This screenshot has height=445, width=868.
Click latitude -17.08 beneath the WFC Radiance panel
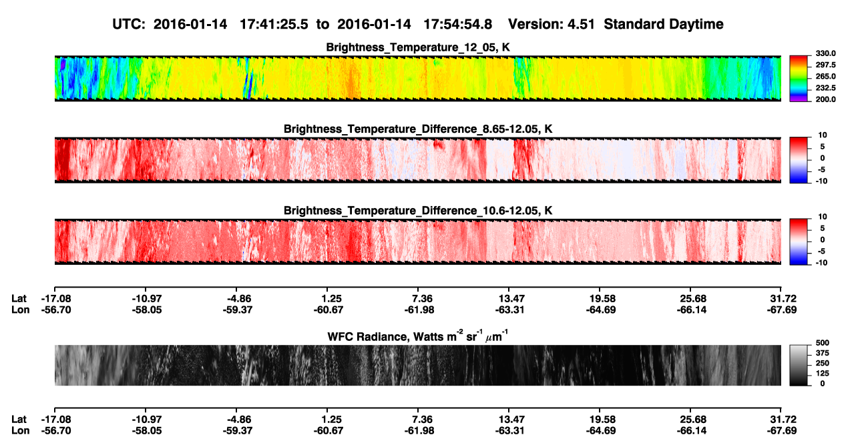click(x=56, y=419)
